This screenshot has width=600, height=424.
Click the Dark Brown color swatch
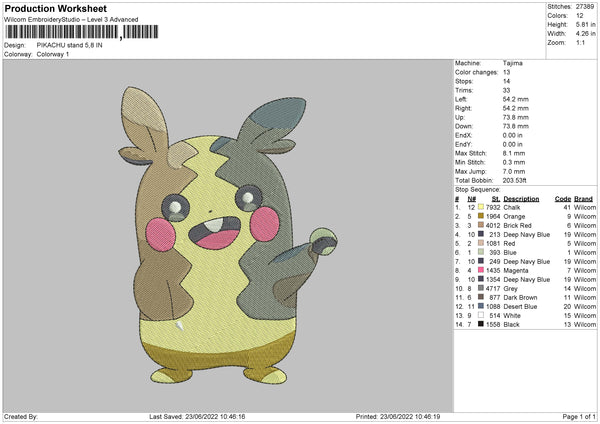click(x=481, y=297)
